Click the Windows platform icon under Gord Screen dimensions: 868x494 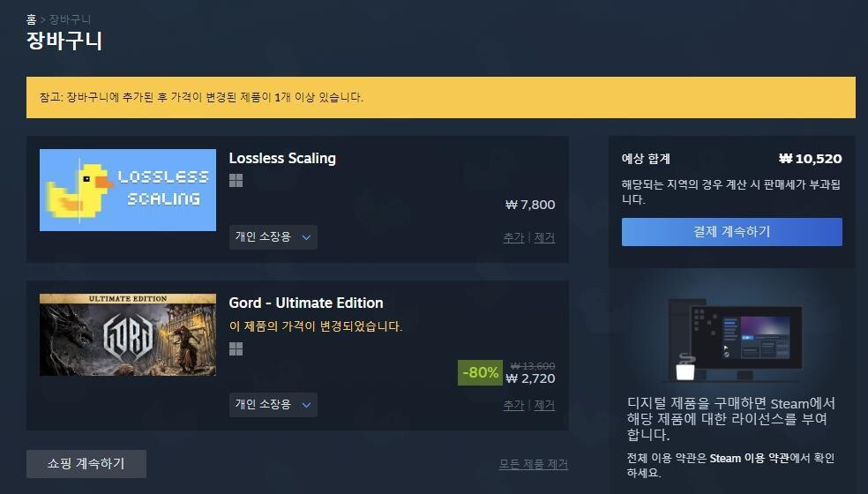pos(236,348)
